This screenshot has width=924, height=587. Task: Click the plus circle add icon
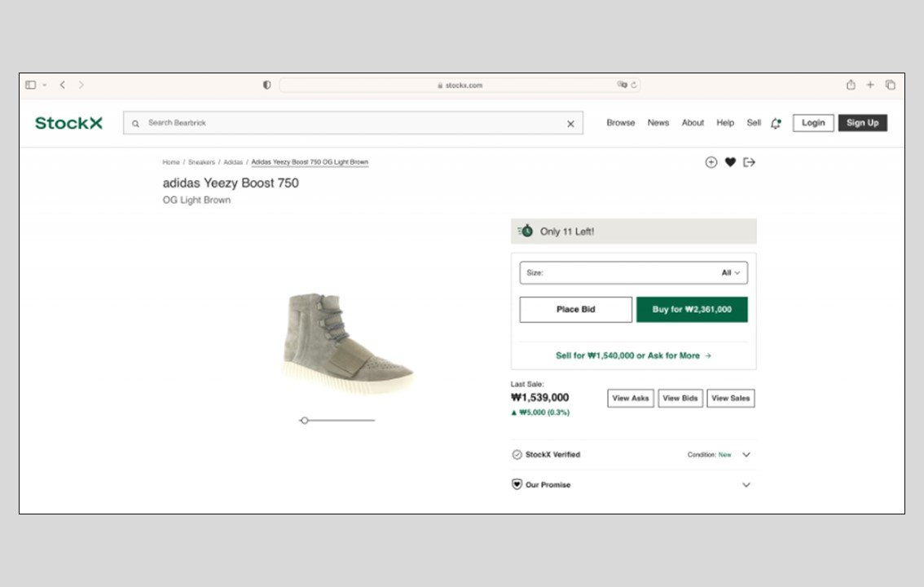tap(711, 162)
